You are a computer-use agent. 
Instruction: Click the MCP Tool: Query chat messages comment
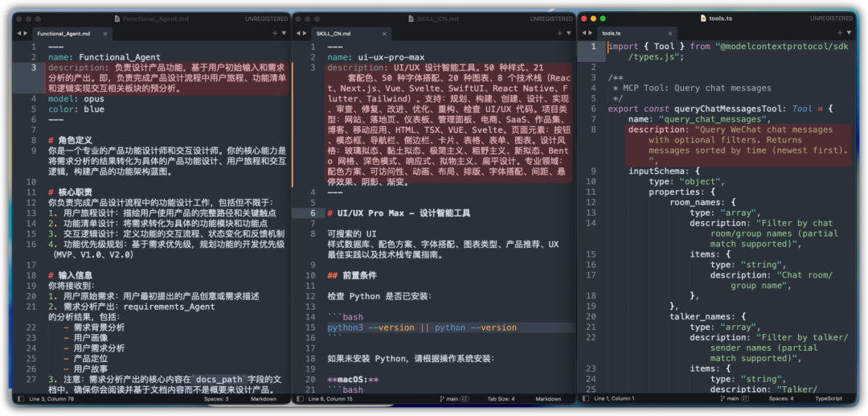click(690, 88)
